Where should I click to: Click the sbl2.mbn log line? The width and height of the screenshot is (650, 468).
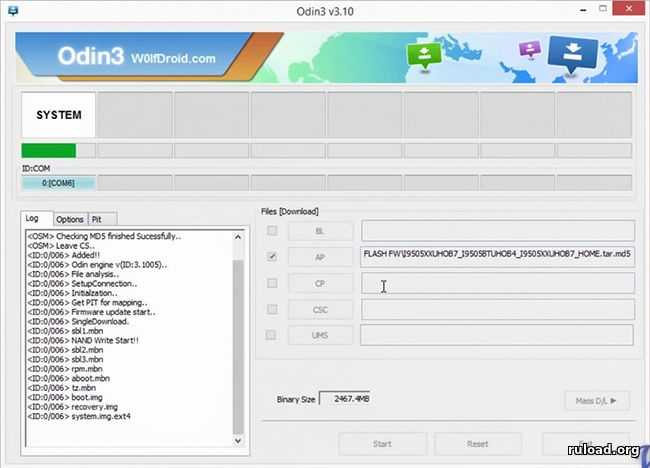[65, 350]
